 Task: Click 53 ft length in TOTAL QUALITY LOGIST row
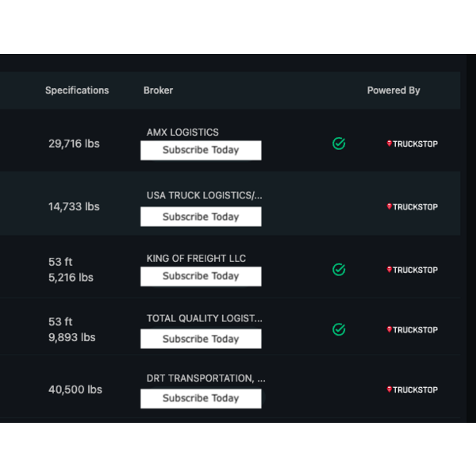pyautogui.click(x=60, y=321)
